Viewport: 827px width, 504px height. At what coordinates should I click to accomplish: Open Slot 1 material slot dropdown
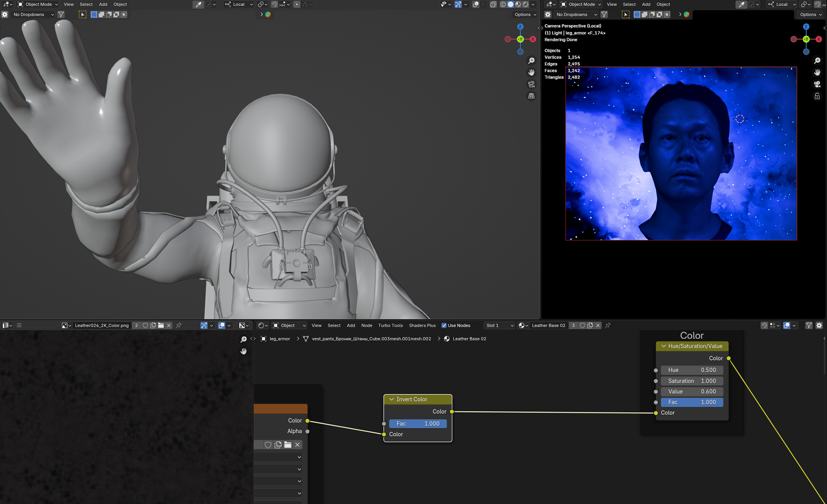click(x=499, y=325)
